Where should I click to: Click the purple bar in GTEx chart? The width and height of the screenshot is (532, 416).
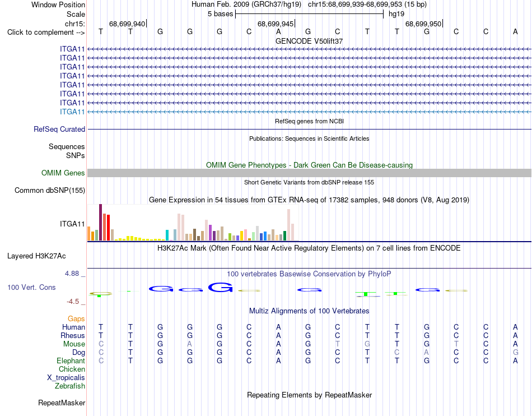click(210, 233)
